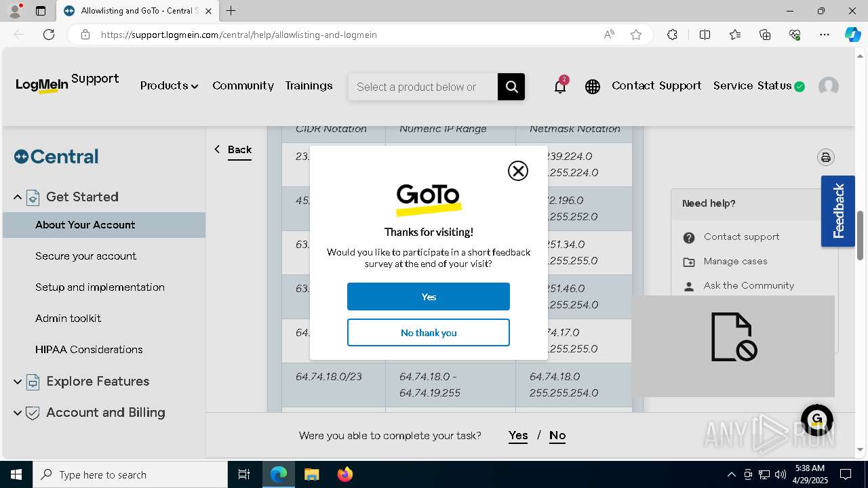
Task: Toggle split screen view
Action: [x=705, y=35]
